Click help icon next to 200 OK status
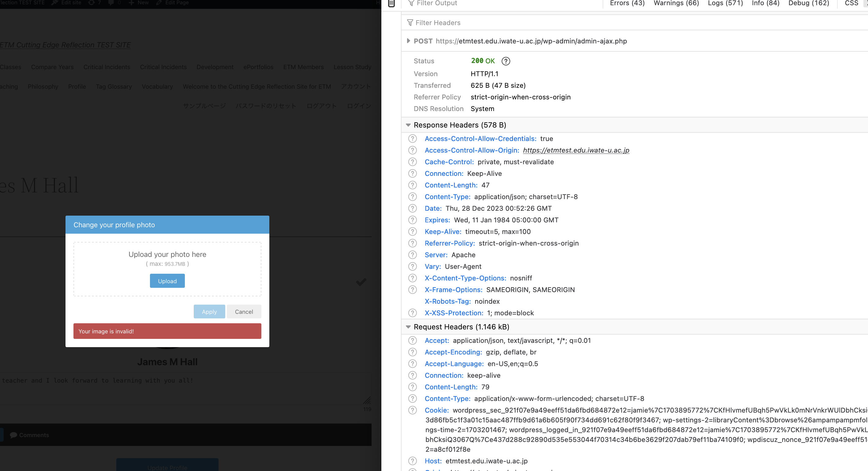Viewport: 868px width, 471px height. (x=505, y=61)
